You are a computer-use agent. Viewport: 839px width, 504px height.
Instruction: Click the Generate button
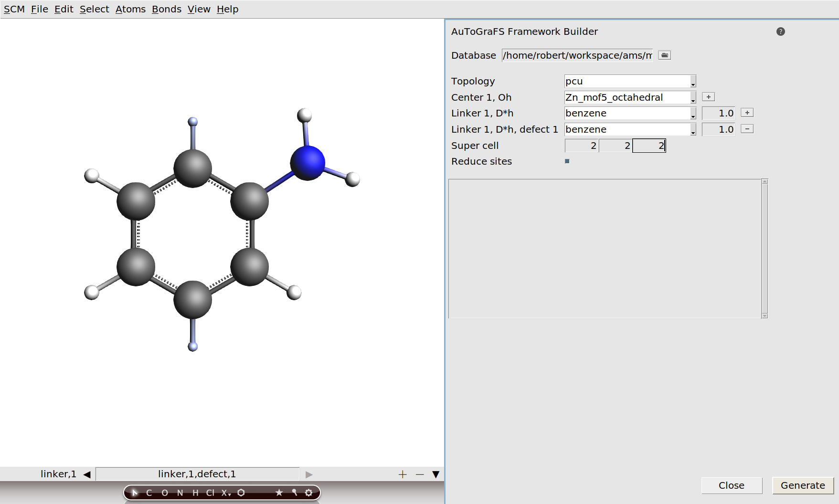[803, 485]
